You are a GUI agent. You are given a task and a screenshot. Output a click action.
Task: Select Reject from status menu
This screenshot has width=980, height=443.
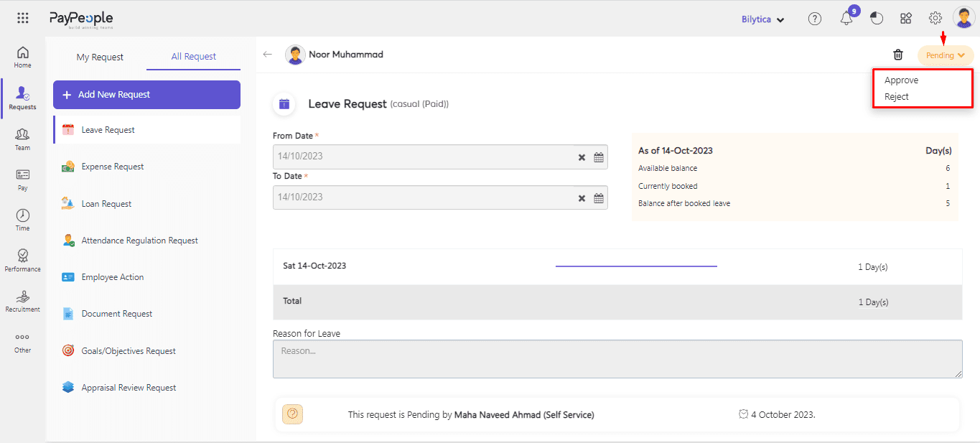pyautogui.click(x=897, y=97)
